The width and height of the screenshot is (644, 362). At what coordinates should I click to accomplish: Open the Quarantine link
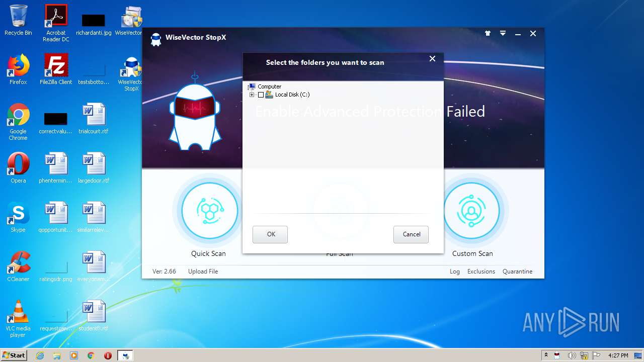tap(517, 271)
